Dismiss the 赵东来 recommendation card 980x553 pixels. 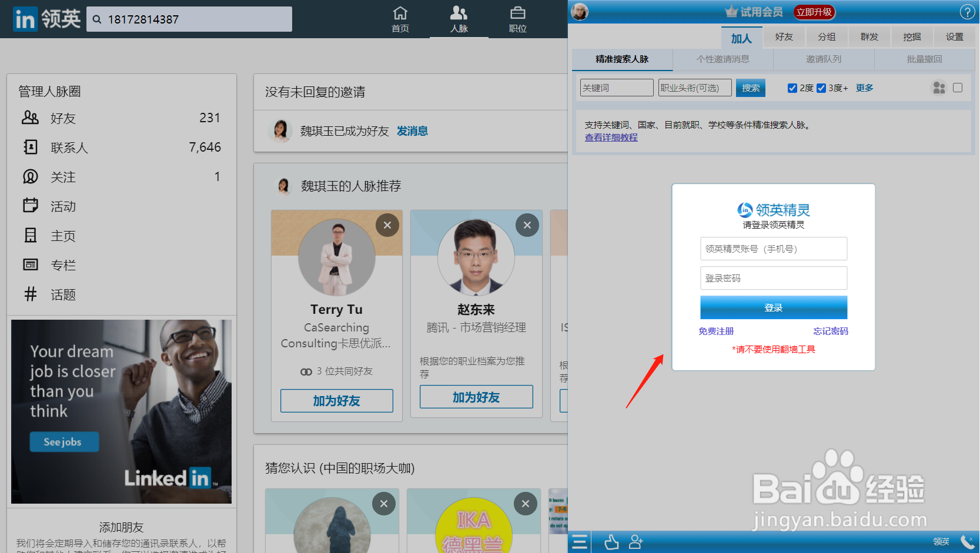[527, 225]
